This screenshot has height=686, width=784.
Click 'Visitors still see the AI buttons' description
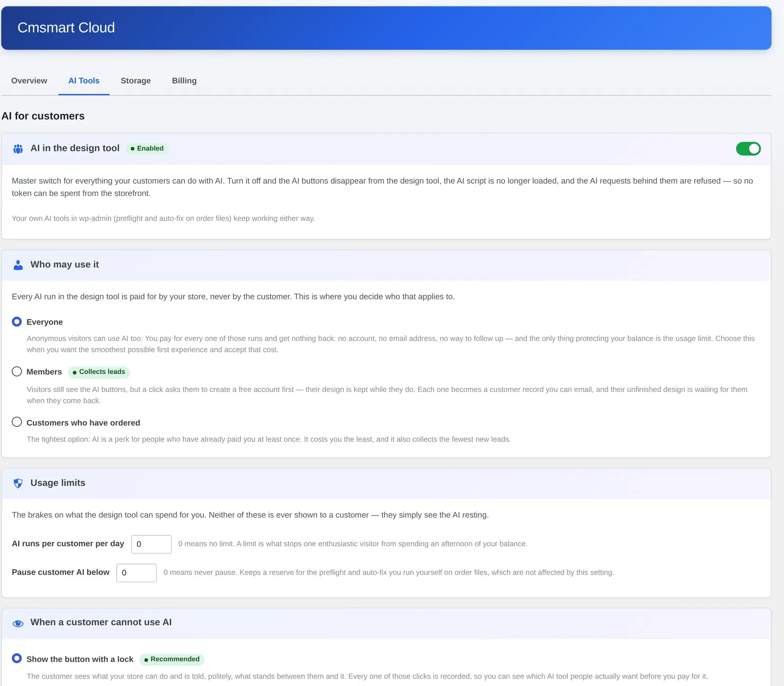387,395
